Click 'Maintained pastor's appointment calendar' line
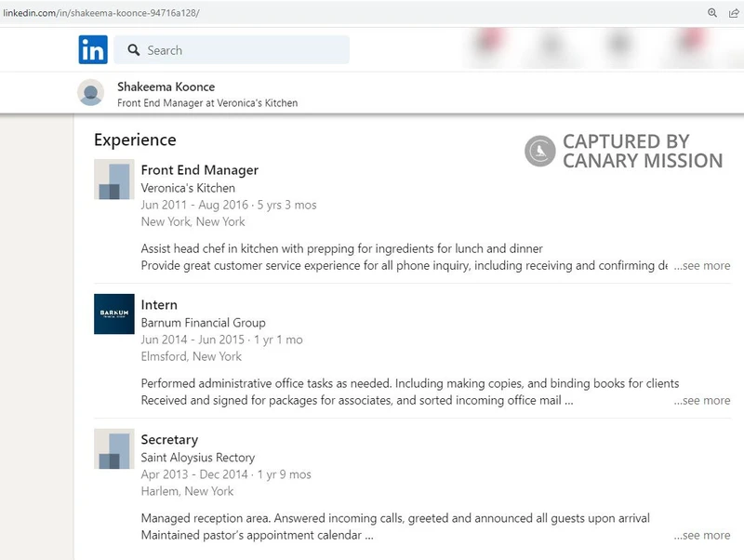This screenshot has height=560, width=744. (x=258, y=535)
